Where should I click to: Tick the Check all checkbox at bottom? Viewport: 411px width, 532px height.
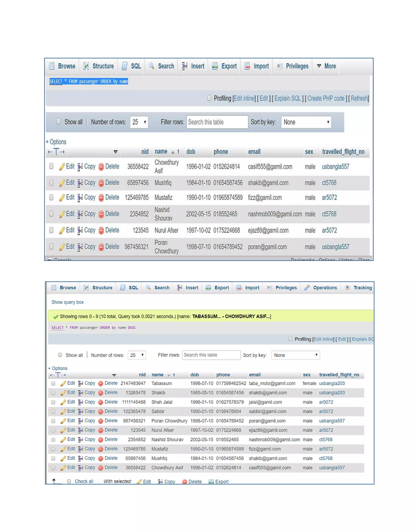[x=69, y=481]
